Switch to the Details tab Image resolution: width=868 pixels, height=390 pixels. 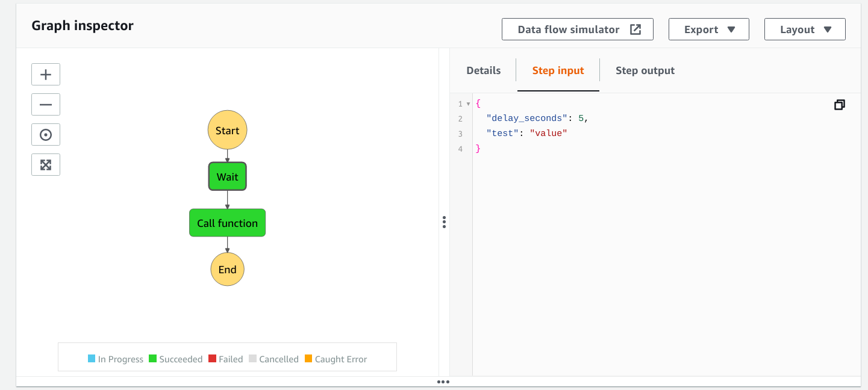[483, 70]
